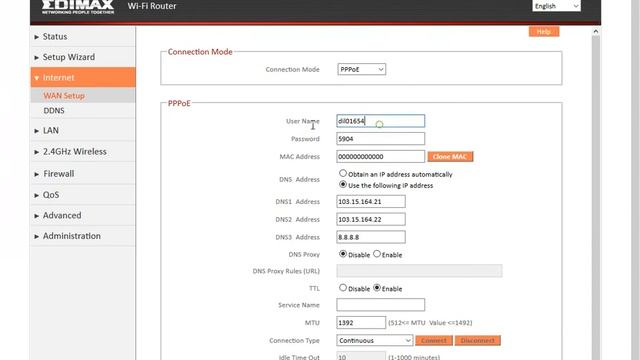Open the English language dropdown
The width and height of the screenshot is (640, 360).
click(556, 6)
